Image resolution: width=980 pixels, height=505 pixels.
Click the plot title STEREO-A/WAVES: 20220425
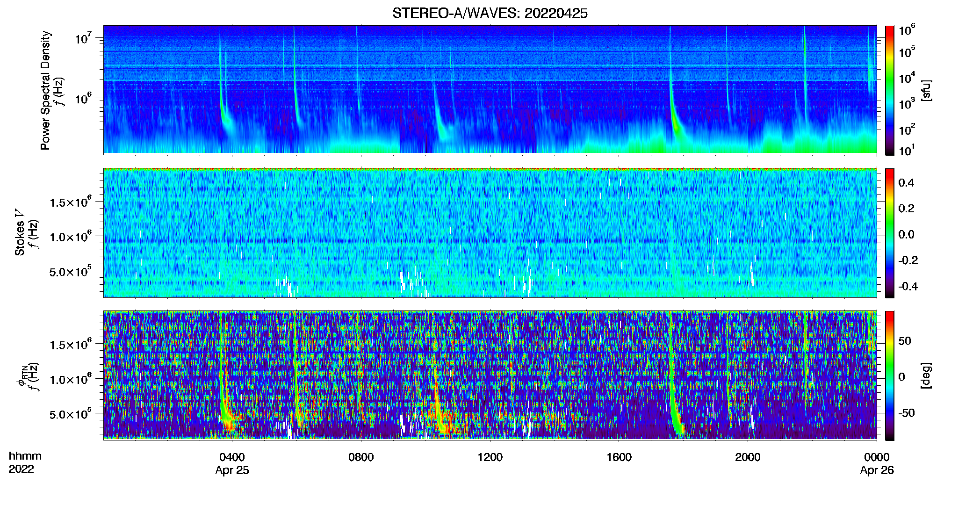[x=490, y=14]
